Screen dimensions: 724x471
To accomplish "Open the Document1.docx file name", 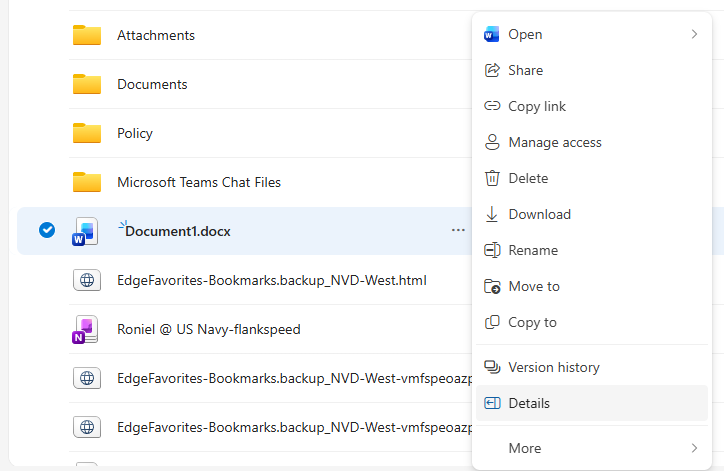I will [178, 231].
